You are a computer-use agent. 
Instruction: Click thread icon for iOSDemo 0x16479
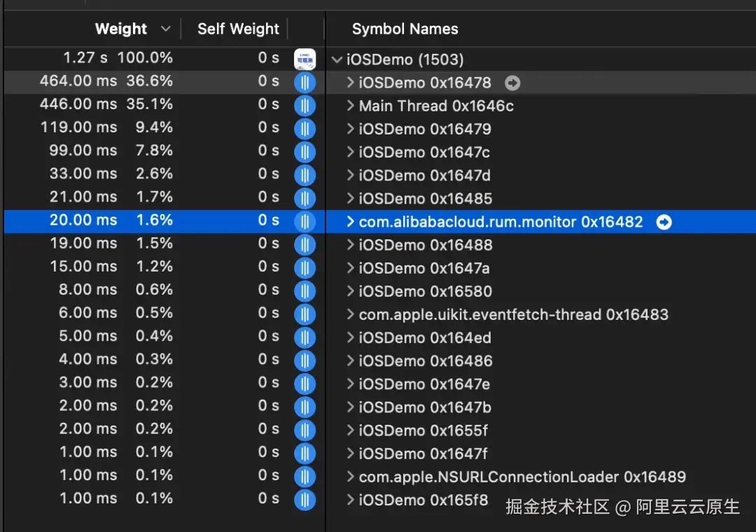coord(304,129)
